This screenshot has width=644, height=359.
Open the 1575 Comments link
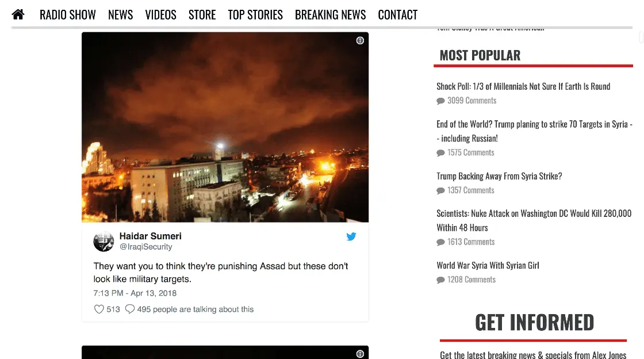[471, 152]
